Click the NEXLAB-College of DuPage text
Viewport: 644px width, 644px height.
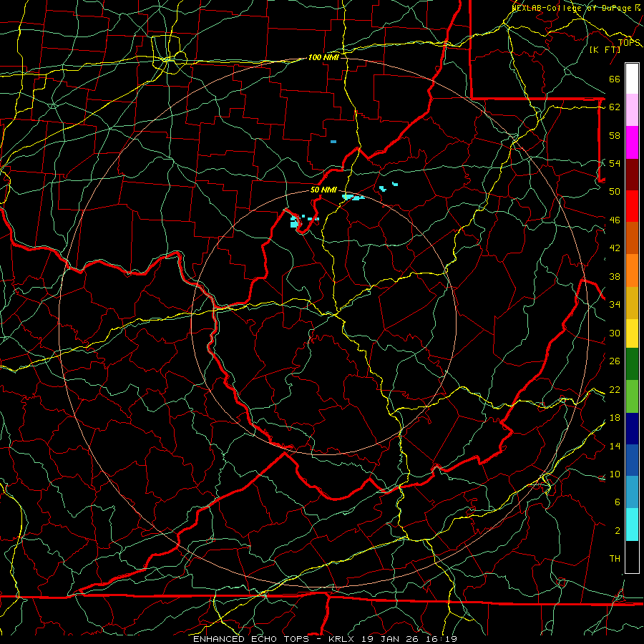point(573,8)
